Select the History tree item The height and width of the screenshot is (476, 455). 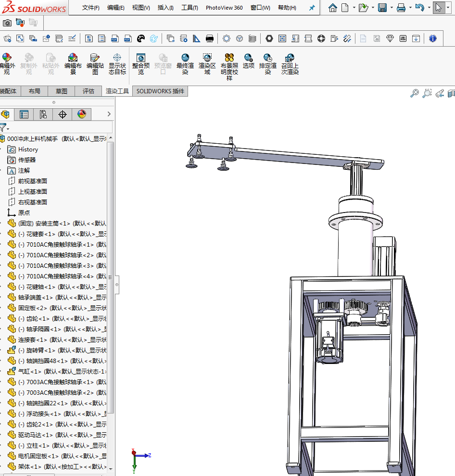coord(28,150)
